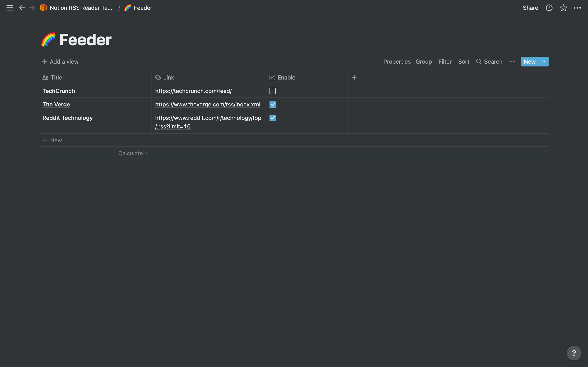Viewport: 588px width, 367px height.
Task: Open the database view options ellipsis
Action: [x=511, y=62]
